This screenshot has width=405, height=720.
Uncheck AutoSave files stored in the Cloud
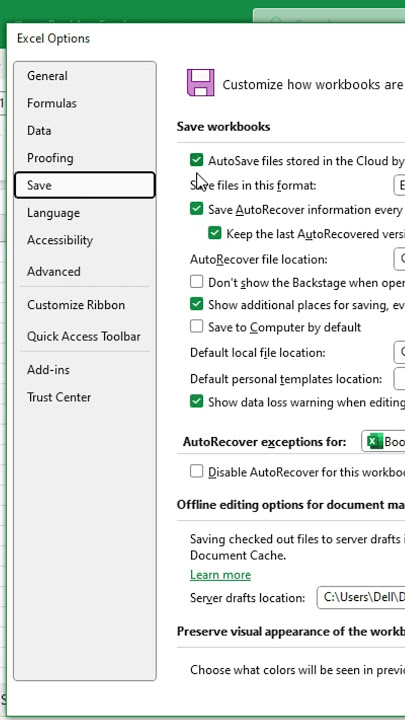pos(197,160)
